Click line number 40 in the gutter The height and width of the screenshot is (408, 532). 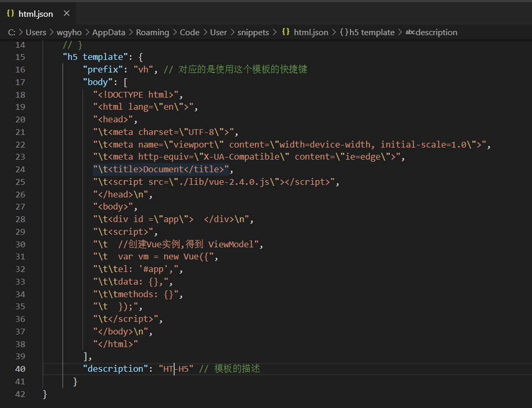(x=20, y=369)
